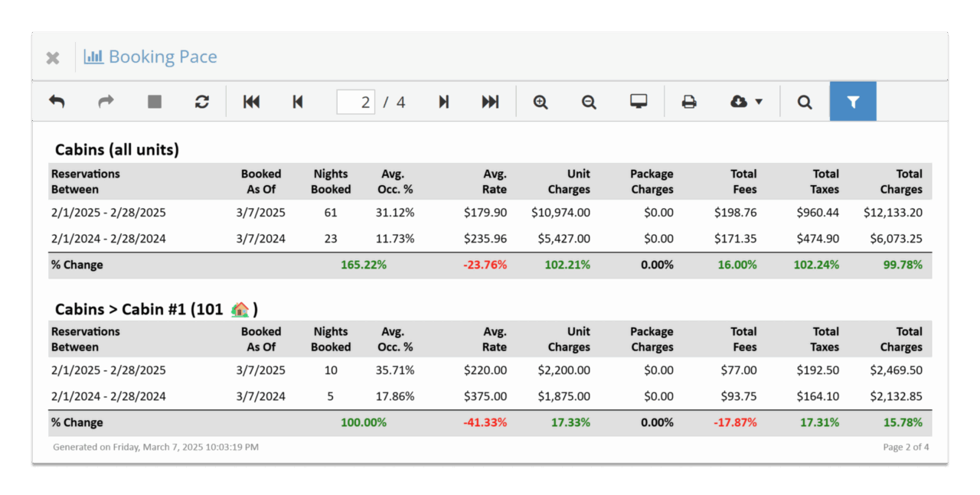Viewport: 980px width, 495px height.
Task: Click the cloud export icon
Action: click(740, 101)
